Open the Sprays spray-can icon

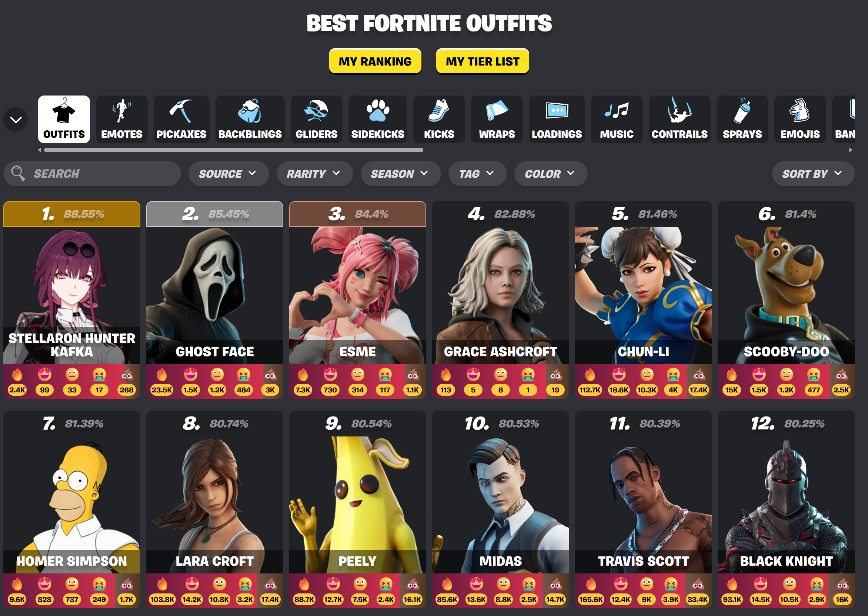pos(742,111)
